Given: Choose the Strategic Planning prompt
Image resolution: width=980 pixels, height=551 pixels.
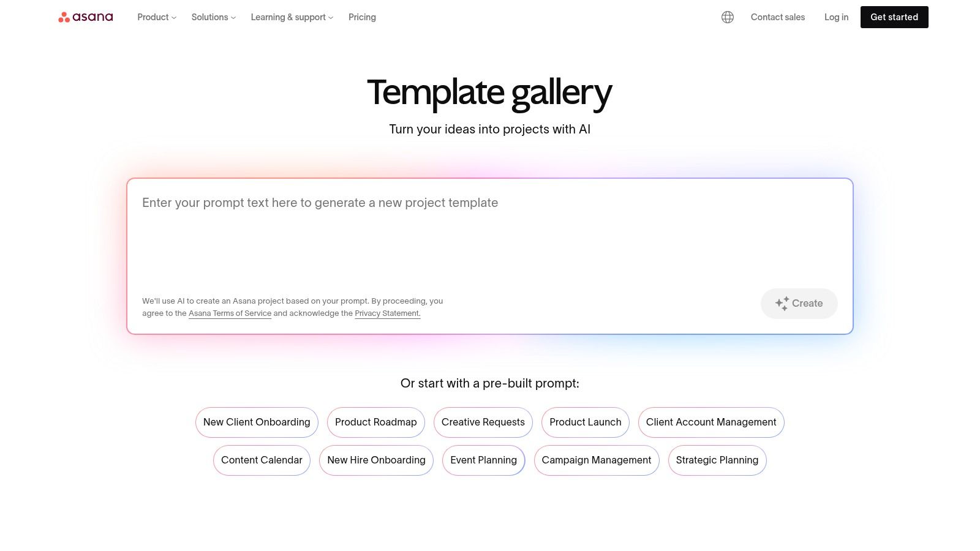Looking at the screenshot, I should (x=717, y=460).
